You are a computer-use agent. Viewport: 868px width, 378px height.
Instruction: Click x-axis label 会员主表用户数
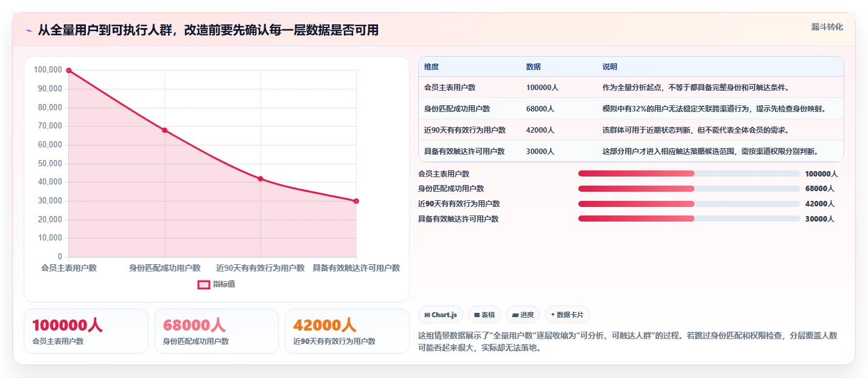pos(69,268)
